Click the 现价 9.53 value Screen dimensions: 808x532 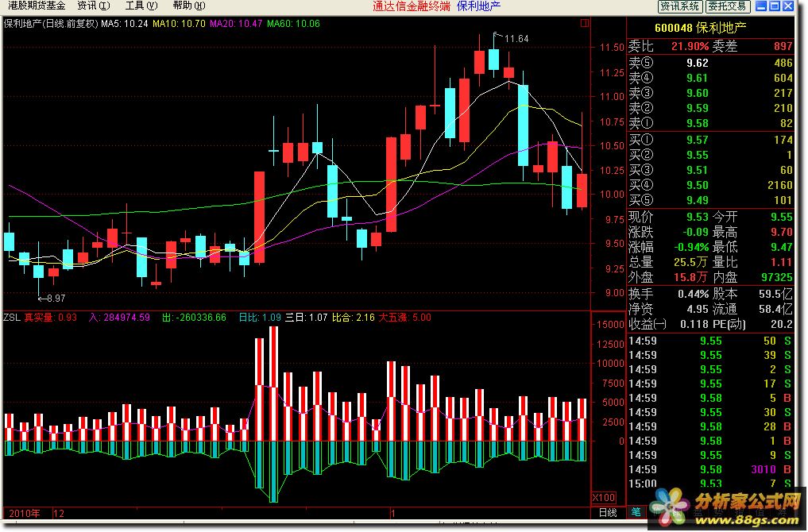click(x=698, y=217)
